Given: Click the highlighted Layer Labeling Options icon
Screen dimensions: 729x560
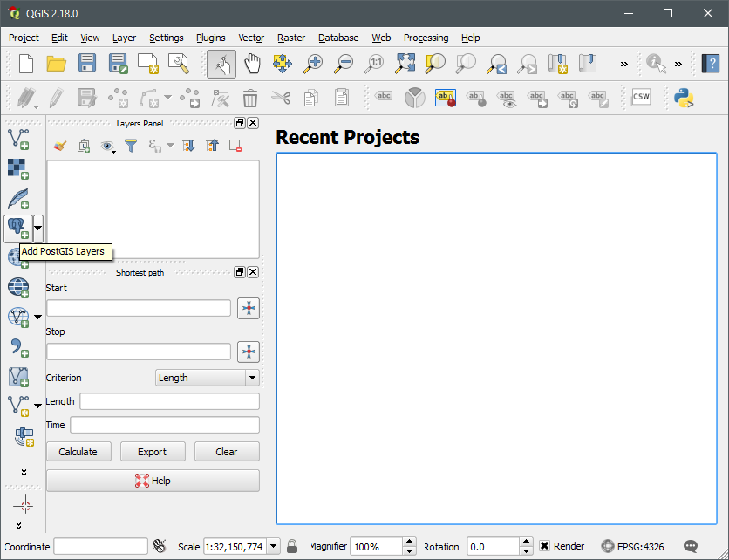Looking at the screenshot, I should coord(446,98).
